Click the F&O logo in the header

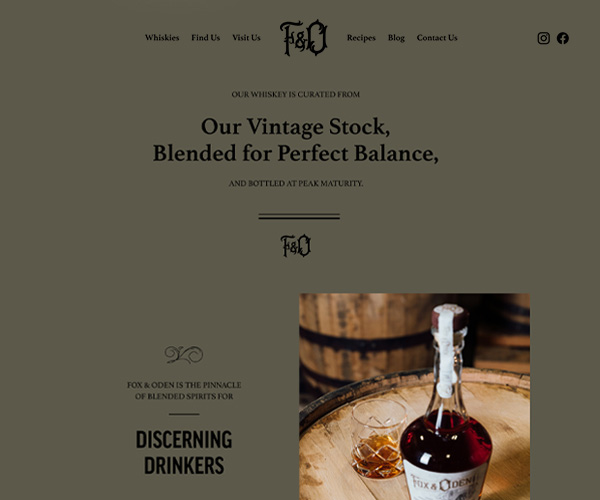303,37
